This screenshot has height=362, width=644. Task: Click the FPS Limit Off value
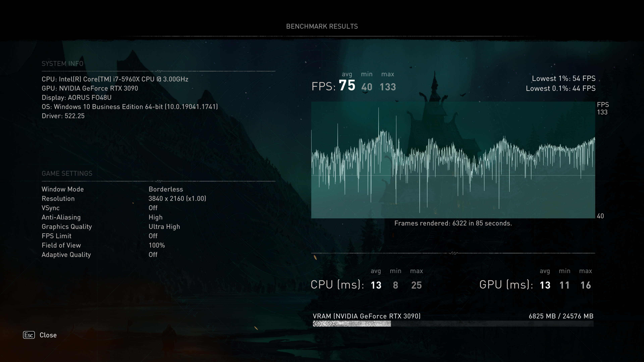coord(153,236)
